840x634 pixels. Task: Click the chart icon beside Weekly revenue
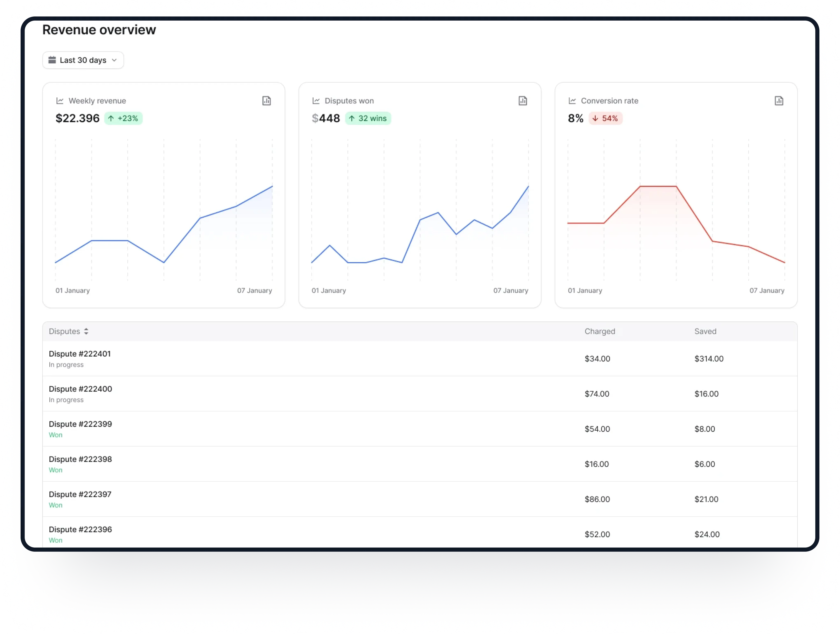[60, 101]
